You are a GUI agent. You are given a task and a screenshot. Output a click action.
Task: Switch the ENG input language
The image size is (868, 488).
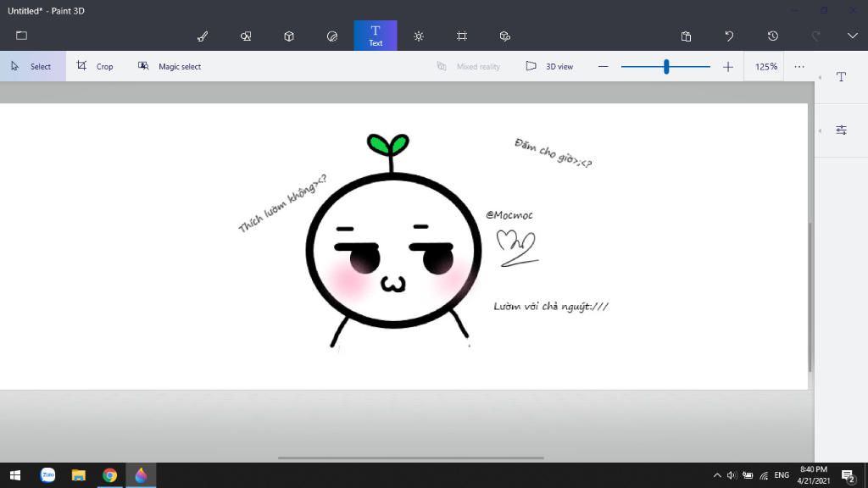coord(782,475)
